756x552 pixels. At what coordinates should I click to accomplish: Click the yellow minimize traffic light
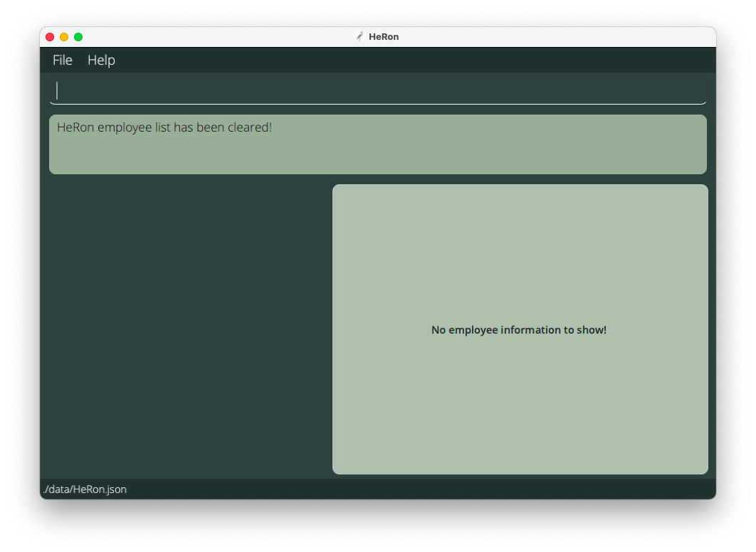coord(63,36)
